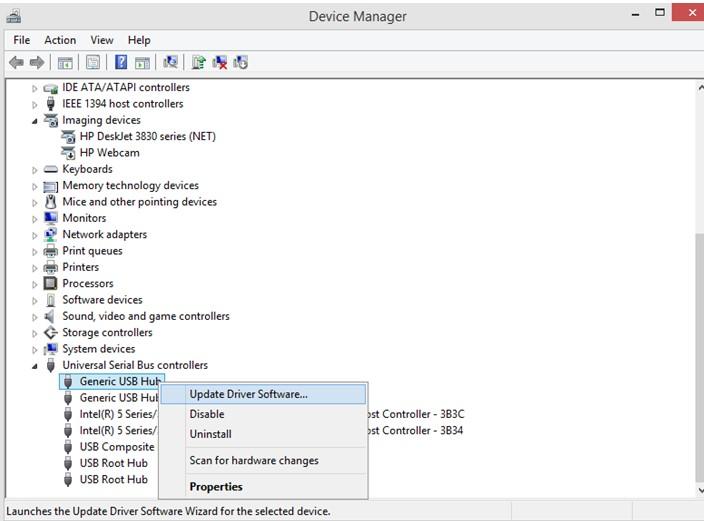Select the HP Webcam device icon
The height and width of the screenshot is (521, 704).
tap(69, 153)
